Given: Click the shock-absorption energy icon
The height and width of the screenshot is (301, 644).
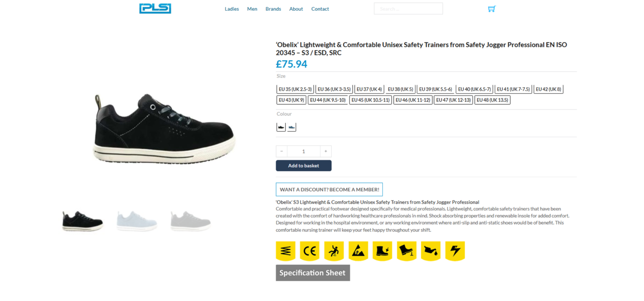Looking at the screenshot, I should (x=286, y=251).
